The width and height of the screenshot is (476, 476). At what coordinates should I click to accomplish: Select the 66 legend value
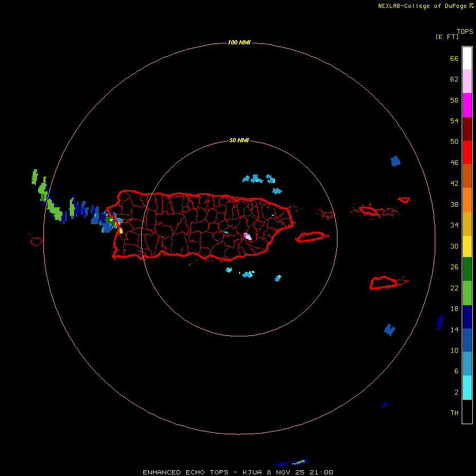point(454,58)
